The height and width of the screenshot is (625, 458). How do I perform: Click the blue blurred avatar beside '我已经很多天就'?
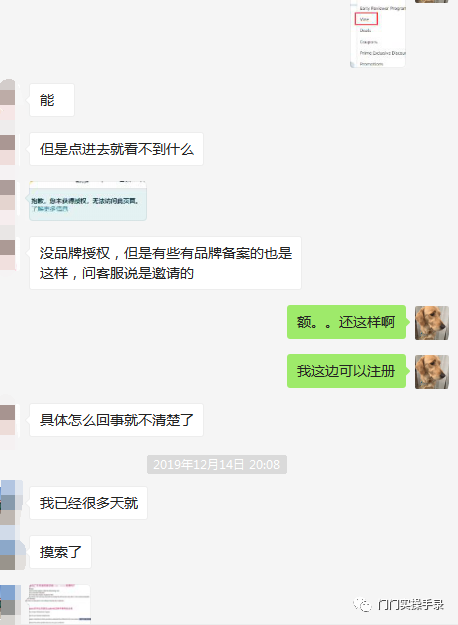[x=11, y=502]
